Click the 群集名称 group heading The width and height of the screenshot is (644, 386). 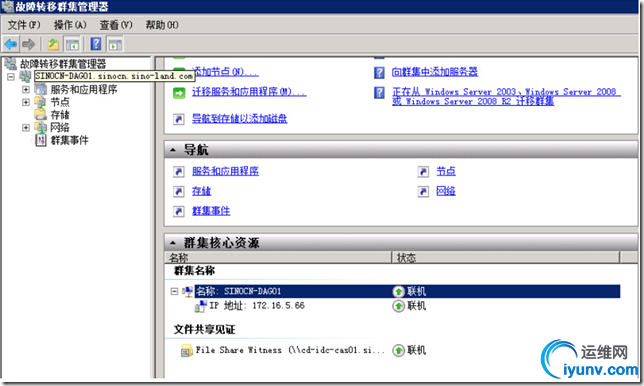coord(195,271)
